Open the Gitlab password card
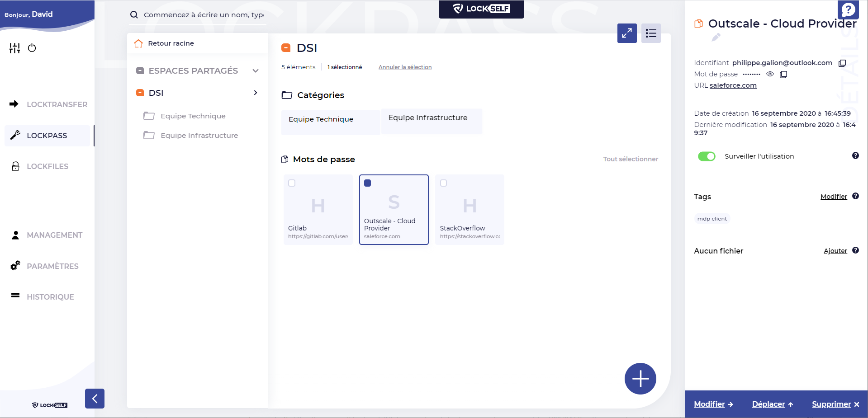Screen dimensions: 868x418 [x=318, y=210]
